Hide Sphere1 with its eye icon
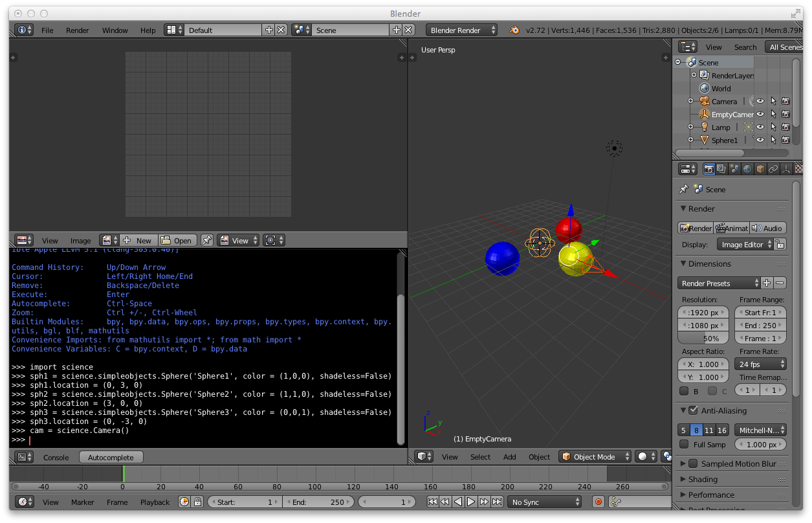 (760, 140)
